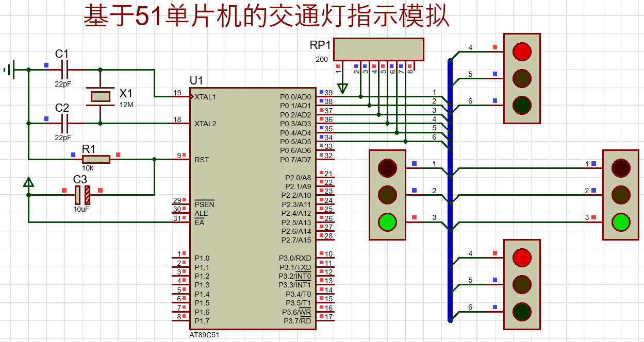Click the 10uF capacitor value label
The width and height of the screenshot is (644, 342).
tap(81, 209)
